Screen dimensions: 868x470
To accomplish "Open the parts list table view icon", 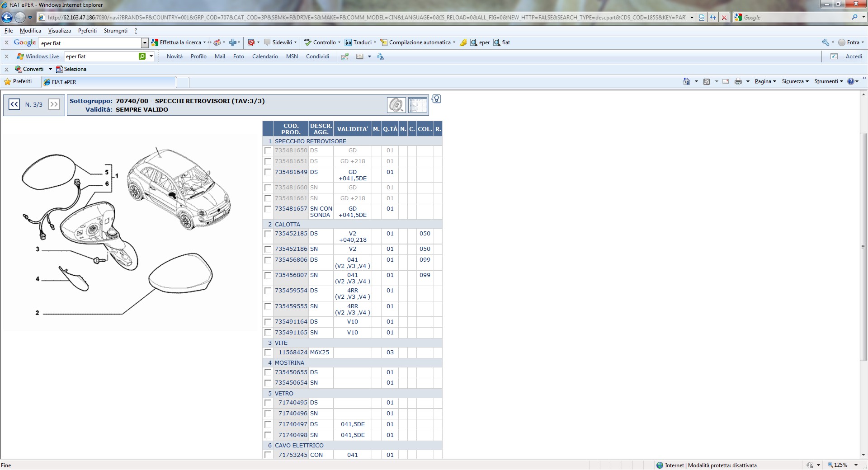I will click(417, 105).
